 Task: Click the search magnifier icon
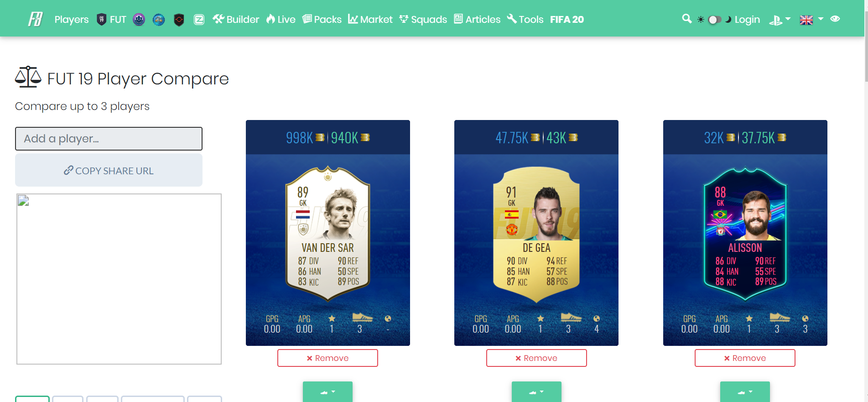pos(686,19)
